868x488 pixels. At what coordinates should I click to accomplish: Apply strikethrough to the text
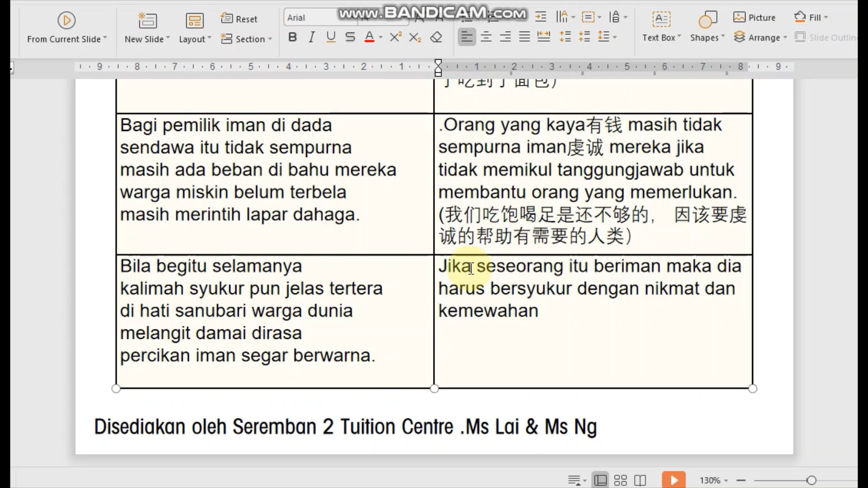click(x=350, y=37)
